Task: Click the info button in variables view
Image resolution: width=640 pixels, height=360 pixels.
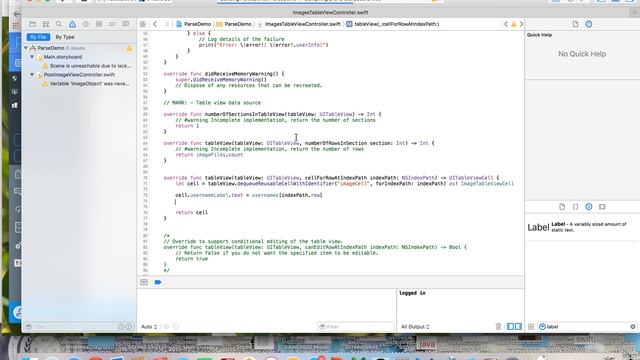Action: point(176,327)
